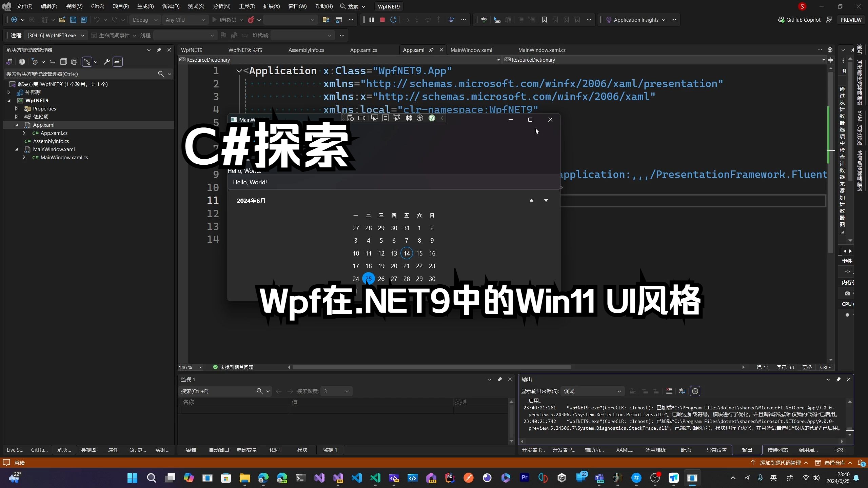868x488 pixels.
Task: Pause debugging with the Break All icon
Action: pos(372,20)
